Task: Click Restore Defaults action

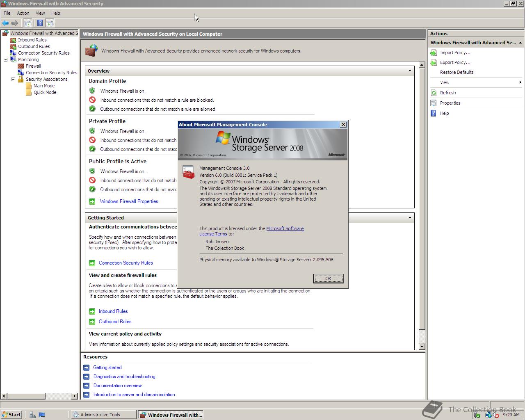Action: point(457,72)
